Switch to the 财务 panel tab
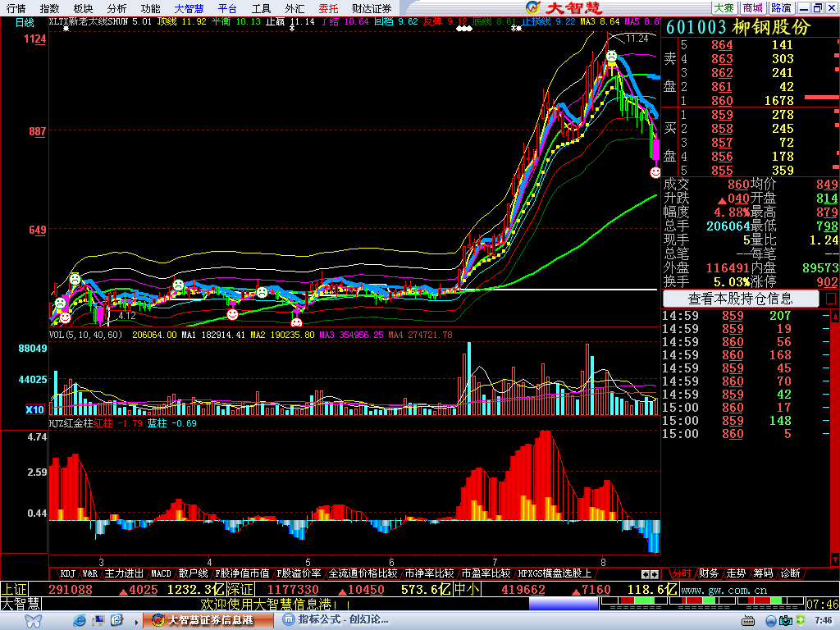 (708, 573)
